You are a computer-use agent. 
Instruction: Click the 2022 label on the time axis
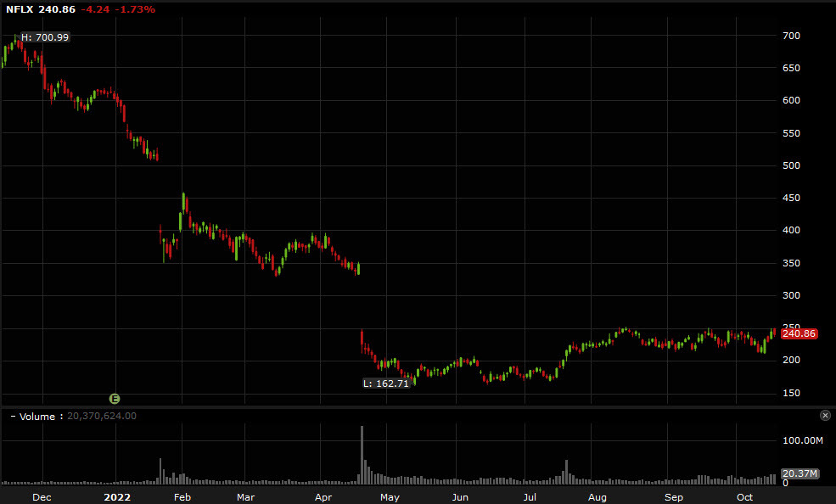click(x=115, y=497)
